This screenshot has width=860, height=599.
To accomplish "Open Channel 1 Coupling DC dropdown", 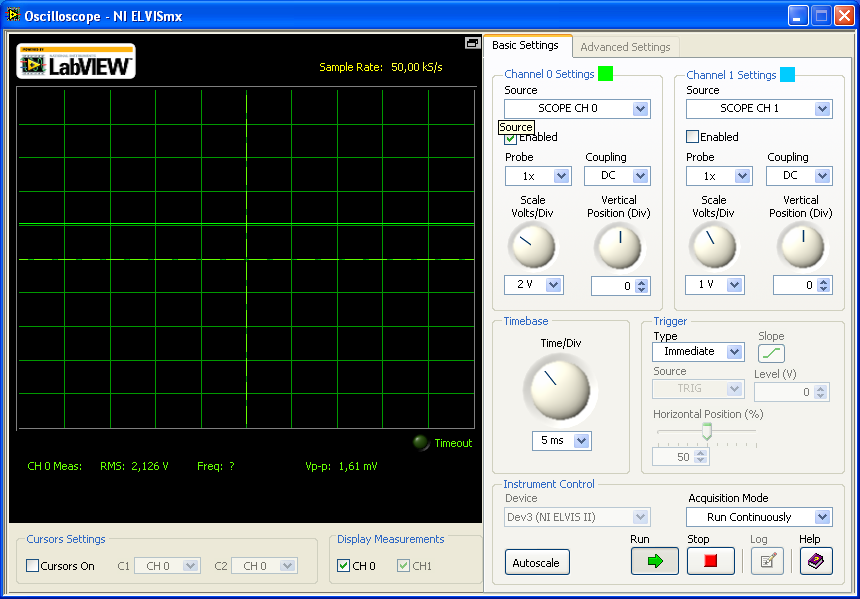I will pyautogui.click(x=799, y=176).
